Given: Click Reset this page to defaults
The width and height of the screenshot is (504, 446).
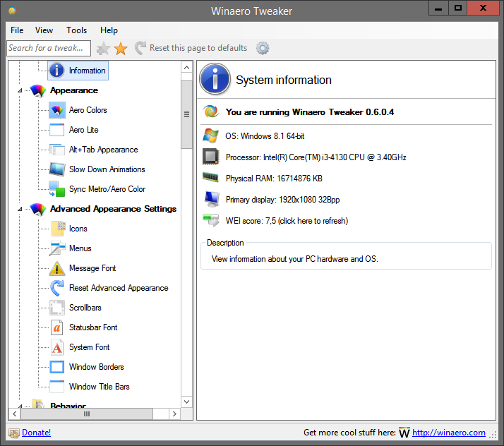Looking at the screenshot, I should 191,48.
